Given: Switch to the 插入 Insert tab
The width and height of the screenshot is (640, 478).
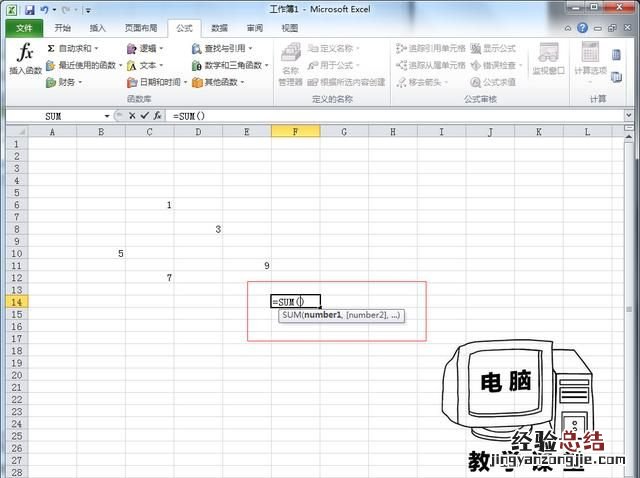Looking at the screenshot, I should [x=97, y=28].
